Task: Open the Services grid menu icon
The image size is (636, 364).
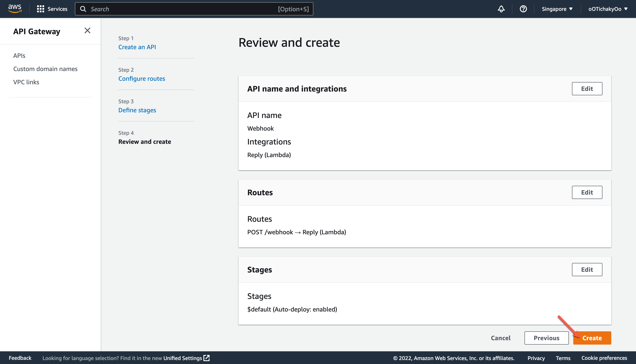Action: [41, 9]
